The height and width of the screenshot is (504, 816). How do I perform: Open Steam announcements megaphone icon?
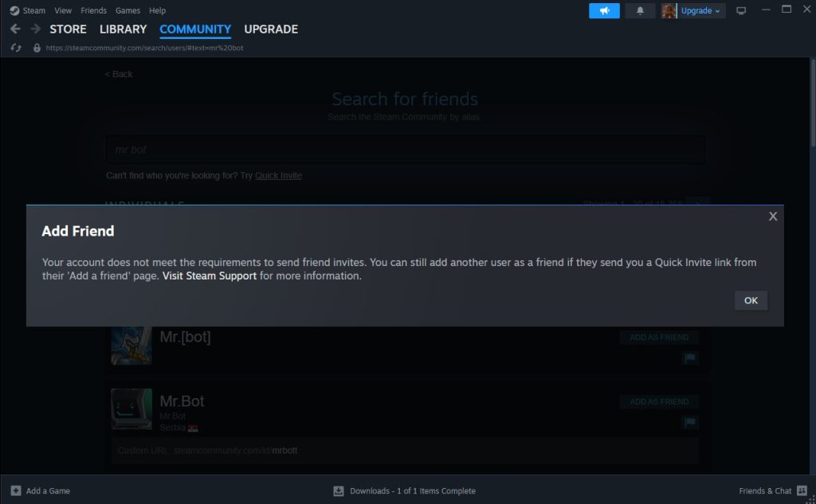(603, 10)
